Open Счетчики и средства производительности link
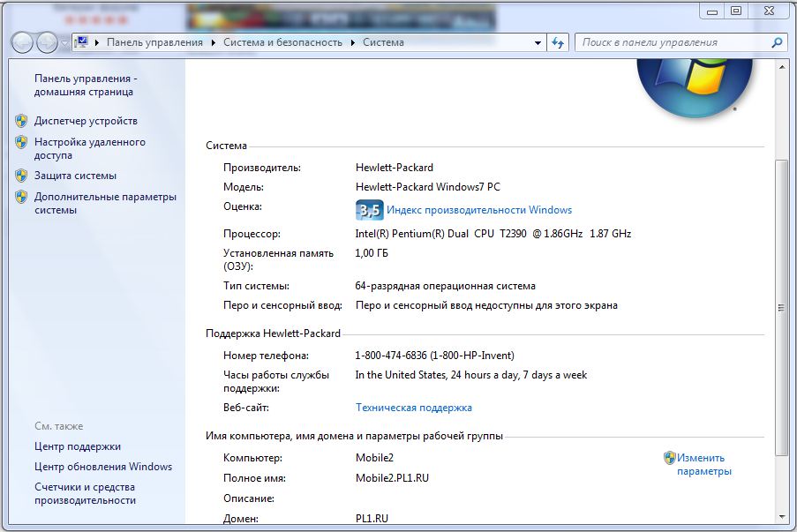 point(85,493)
